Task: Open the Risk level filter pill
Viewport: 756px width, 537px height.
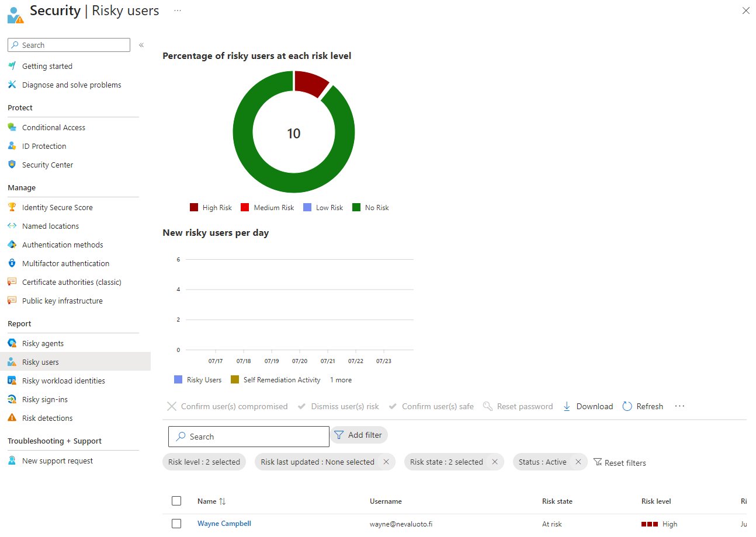Action: click(204, 462)
